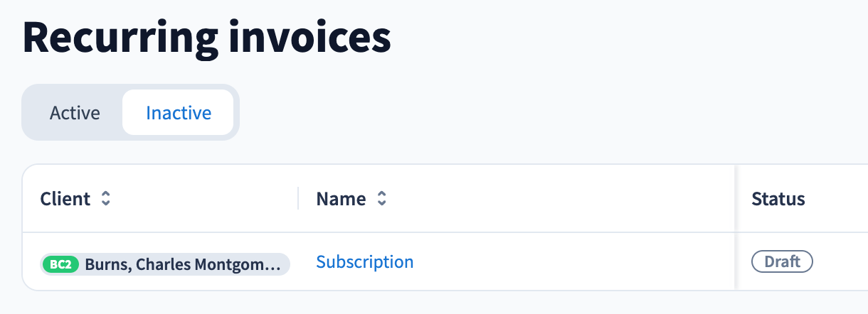This screenshot has height=314, width=868.
Task: Open the Subscription recurring invoice link
Action: [364, 261]
